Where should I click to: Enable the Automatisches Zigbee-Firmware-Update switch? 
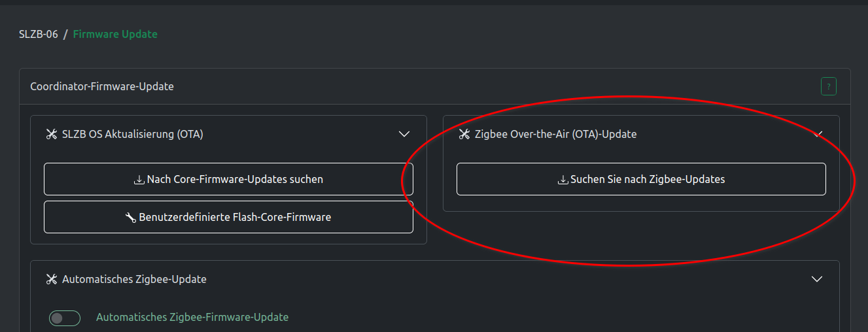click(x=65, y=318)
